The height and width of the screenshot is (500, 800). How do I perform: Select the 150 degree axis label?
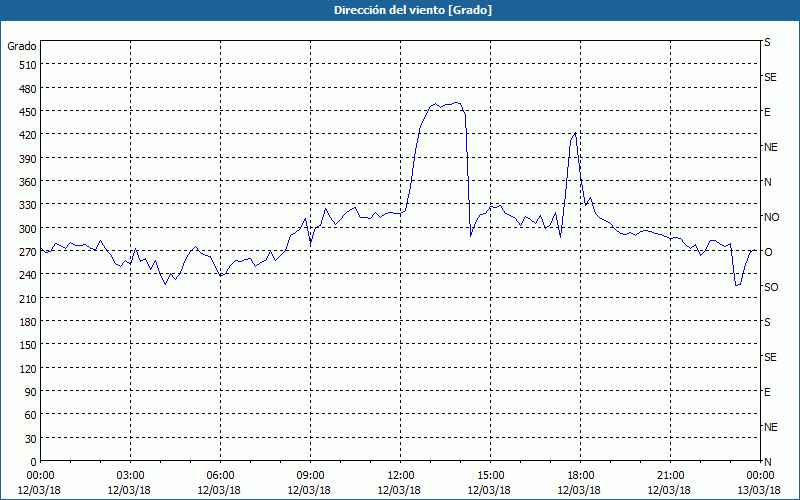point(28,345)
